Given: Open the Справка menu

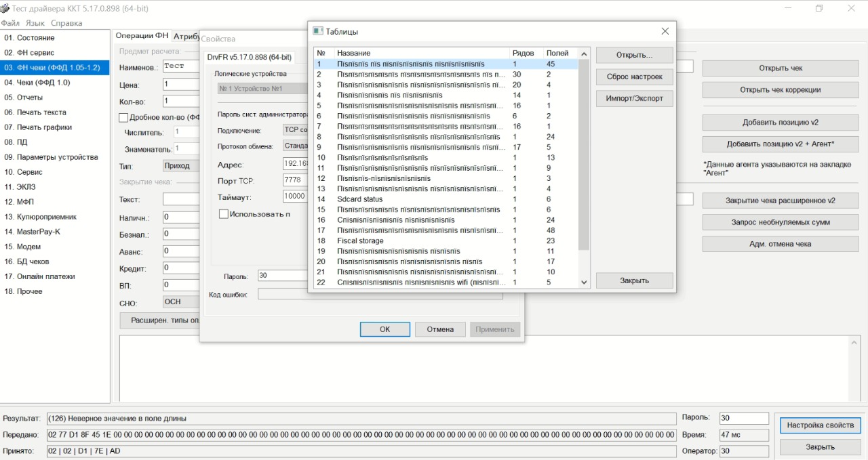Looking at the screenshot, I should point(66,23).
